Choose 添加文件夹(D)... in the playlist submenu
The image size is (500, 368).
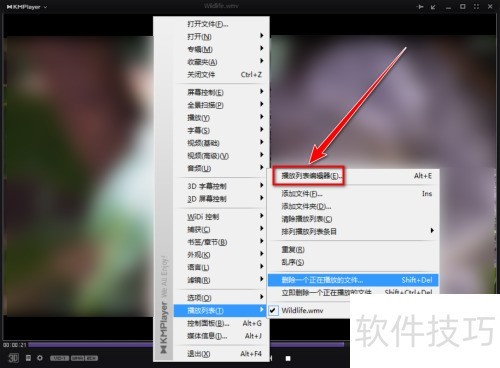pos(354,206)
